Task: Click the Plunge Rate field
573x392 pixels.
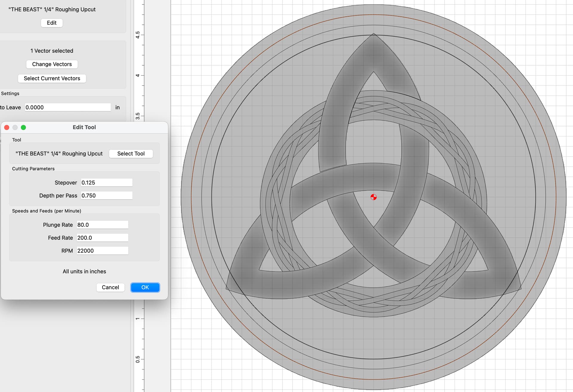Action: tap(102, 225)
